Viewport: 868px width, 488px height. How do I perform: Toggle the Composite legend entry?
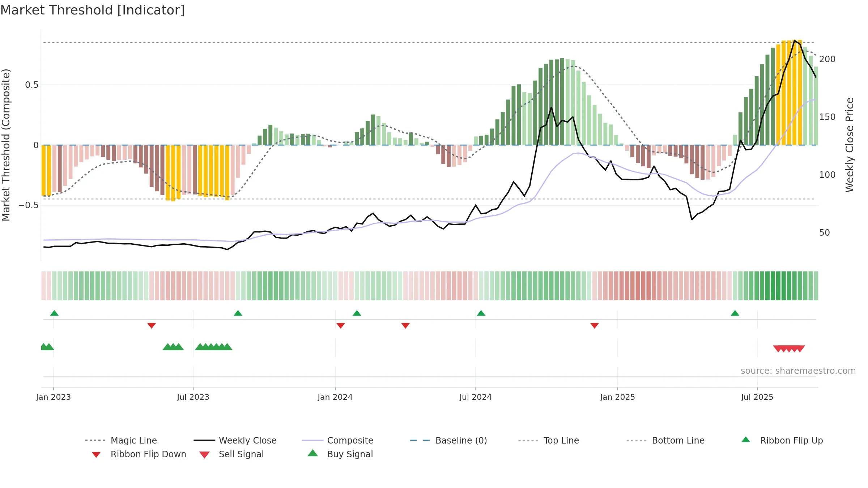point(337,440)
